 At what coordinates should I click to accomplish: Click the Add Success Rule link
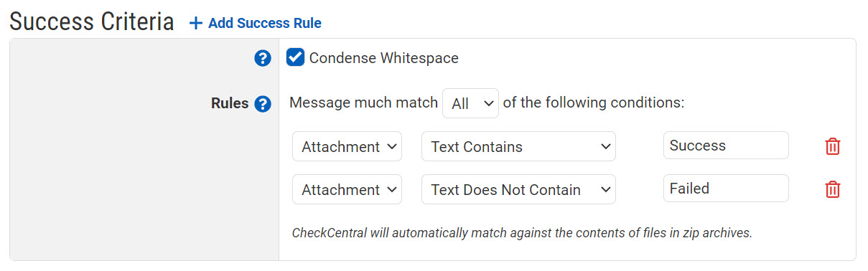click(x=264, y=23)
